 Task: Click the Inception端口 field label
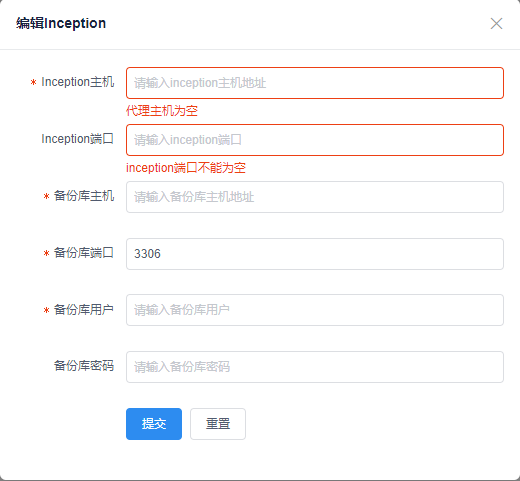point(78,139)
